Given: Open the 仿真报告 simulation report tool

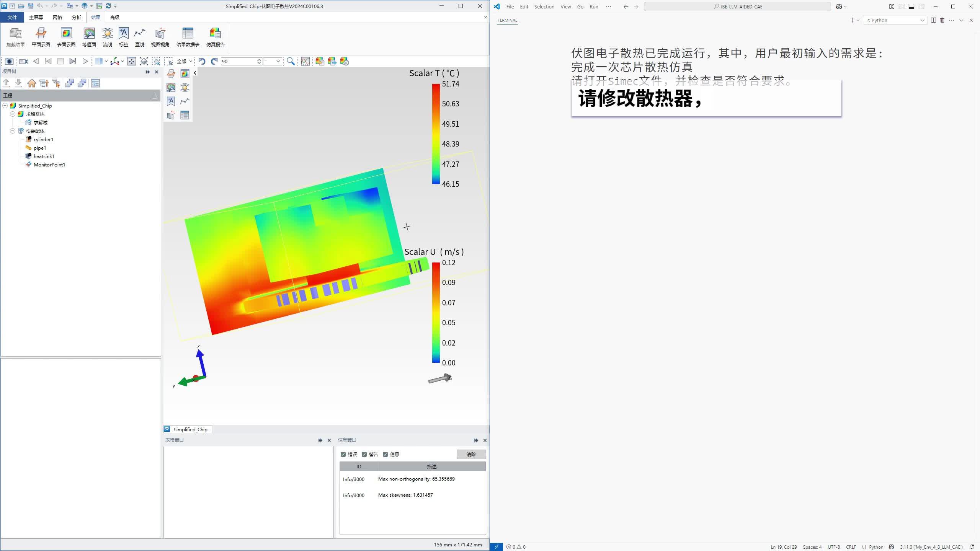Looking at the screenshot, I should pos(215,36).
